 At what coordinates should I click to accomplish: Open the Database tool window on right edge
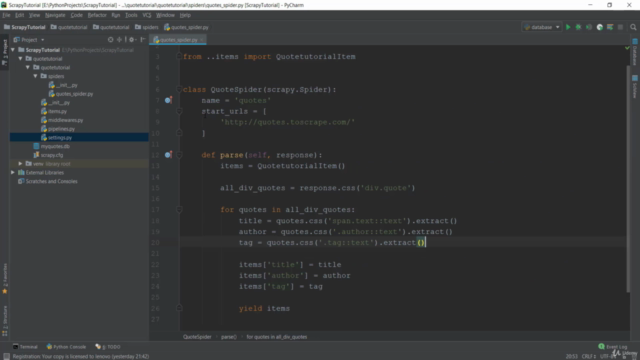[635, 51]
